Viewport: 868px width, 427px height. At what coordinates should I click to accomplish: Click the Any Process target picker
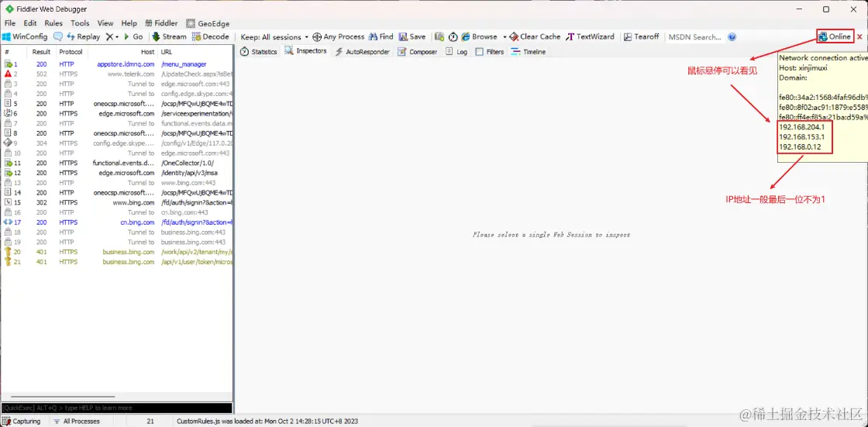(338, 36)
